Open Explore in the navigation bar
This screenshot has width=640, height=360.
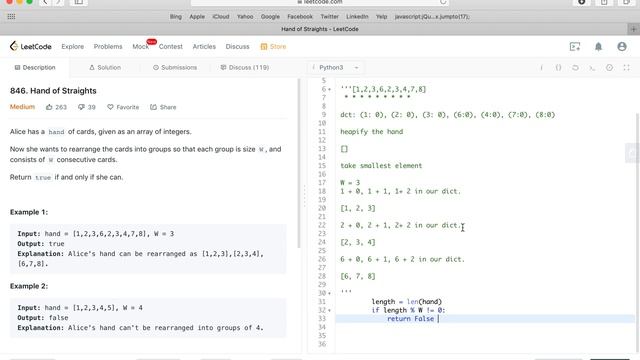coord(73,47)
